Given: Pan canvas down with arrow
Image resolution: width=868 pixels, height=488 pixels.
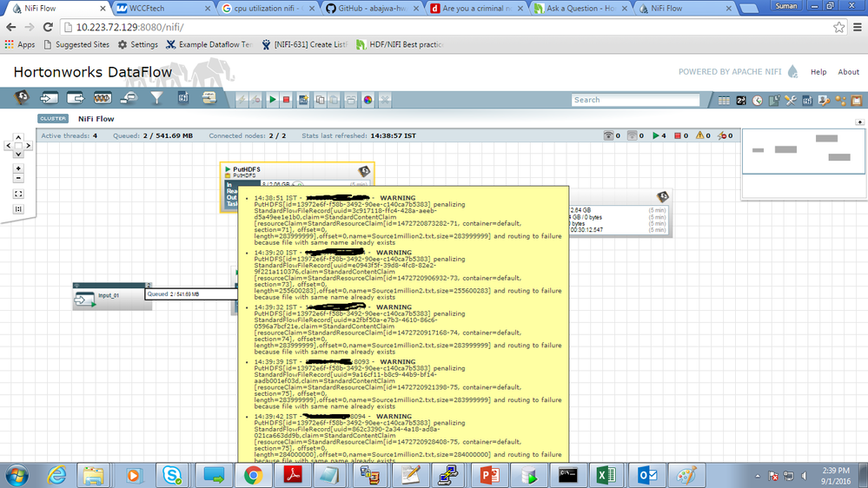Looking at the screenshot, I should (x=18, y=155).
